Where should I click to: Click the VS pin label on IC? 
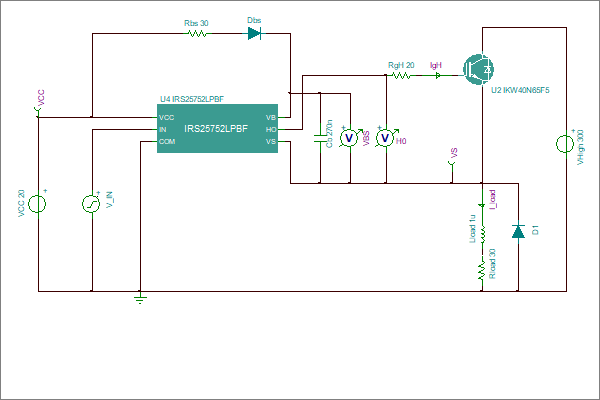[x=271, y=142]
